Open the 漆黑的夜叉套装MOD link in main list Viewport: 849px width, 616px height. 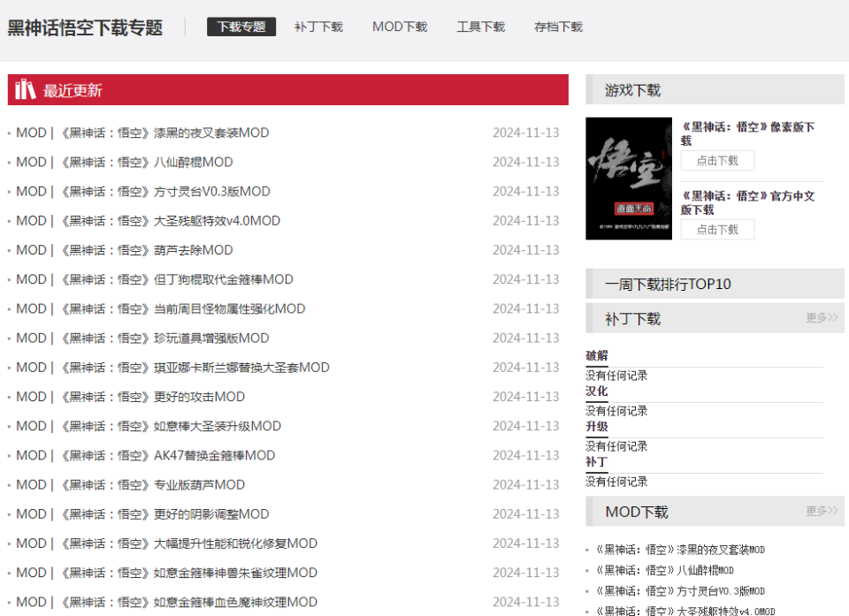pyautogui.click(x=142, y=133)
